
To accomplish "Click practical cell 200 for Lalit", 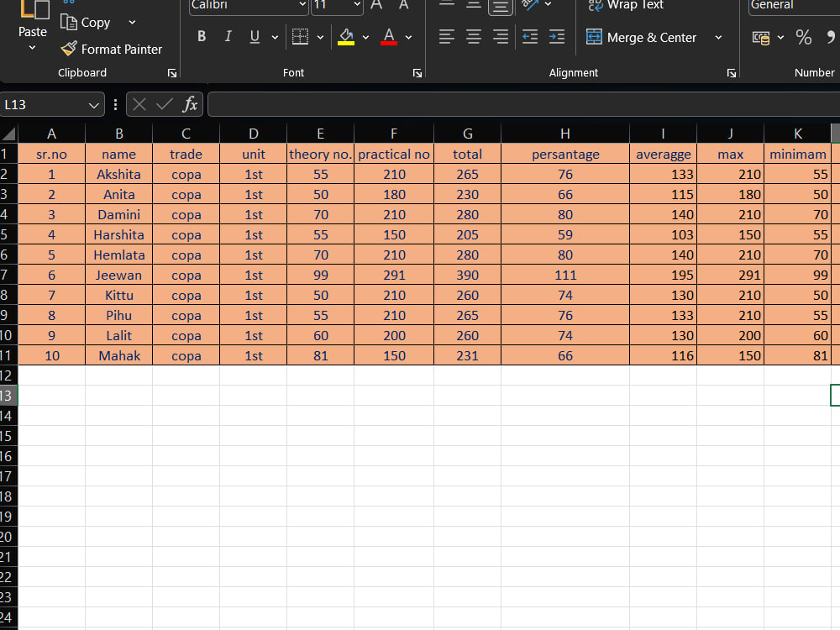I will (394, 335).
